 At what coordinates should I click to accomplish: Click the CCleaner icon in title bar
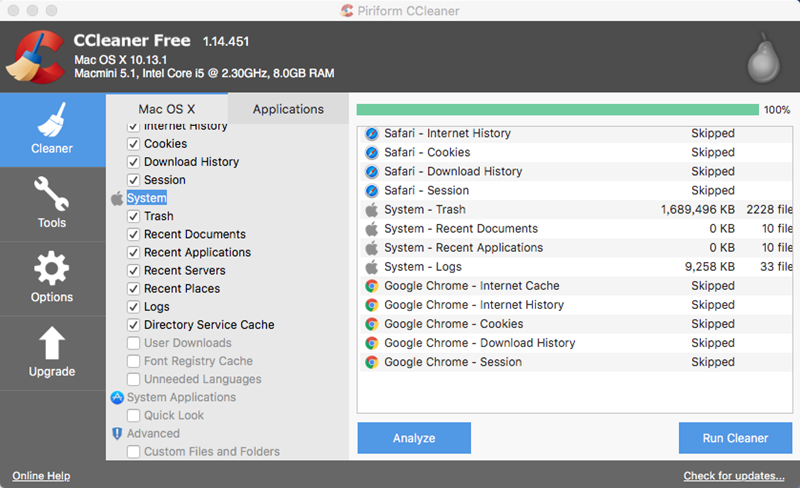click(x=347, y=10)
